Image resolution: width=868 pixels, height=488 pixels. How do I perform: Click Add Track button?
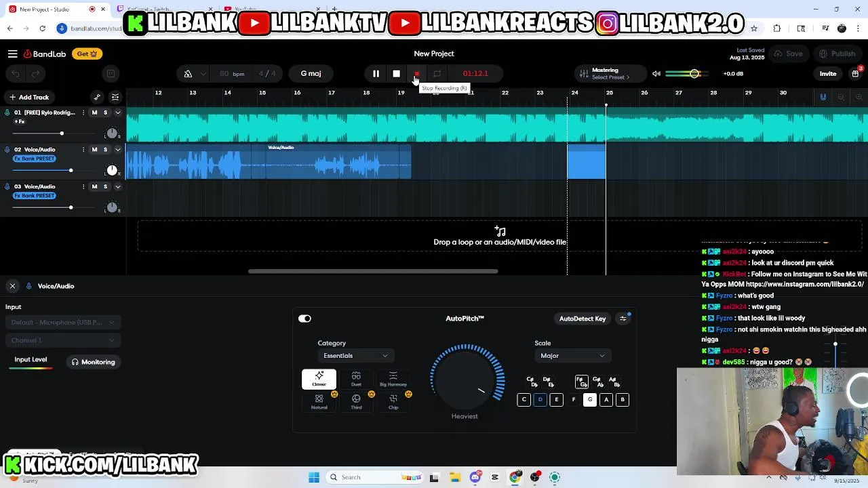(x=28, y=97)
